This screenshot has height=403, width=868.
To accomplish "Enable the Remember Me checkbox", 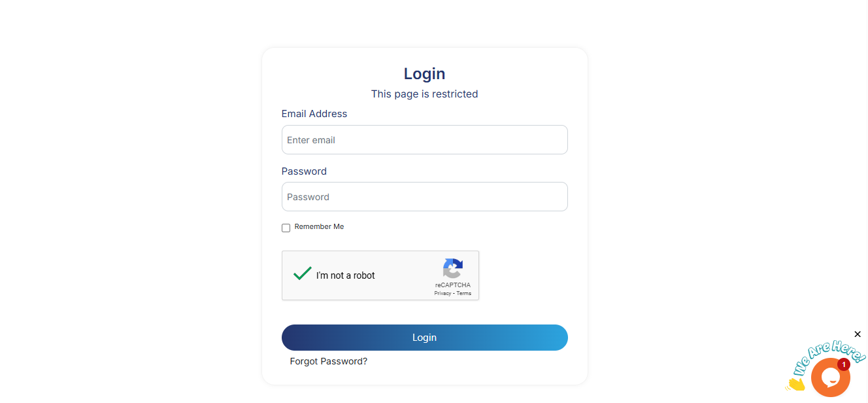I will pos(286,228).
